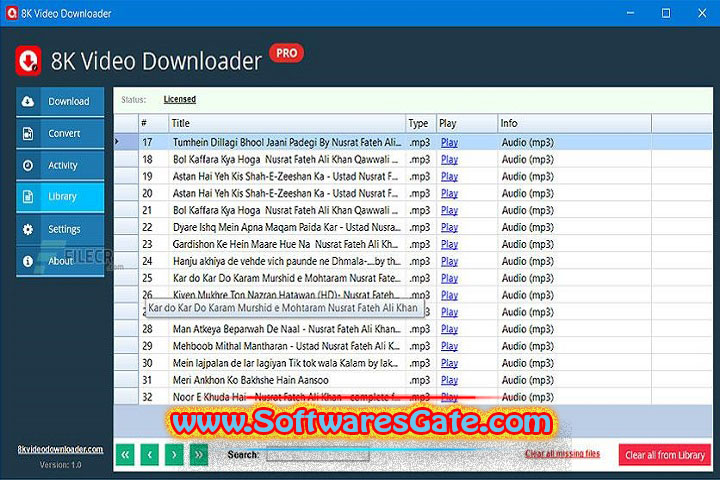Select title 'Man Atkeya Beparwah De Naal'
Viewport: 720px width, 480px height.
(286, 329)
